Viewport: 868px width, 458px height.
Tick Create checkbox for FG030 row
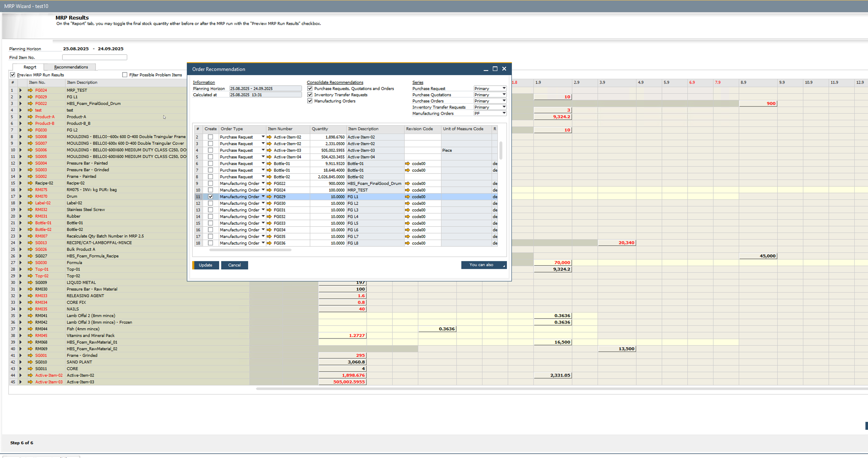click(x=211, y=203)
